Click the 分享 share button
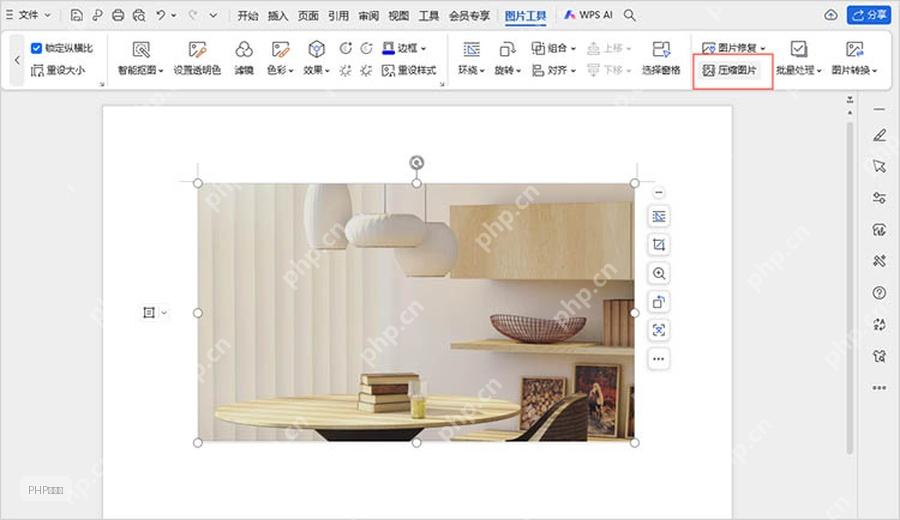The width and height of the screenshot is (900, 520). tap(868, 15)
